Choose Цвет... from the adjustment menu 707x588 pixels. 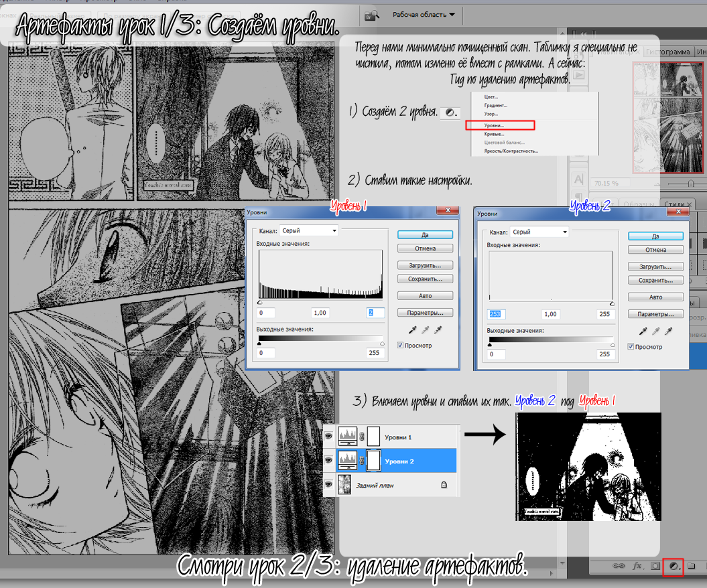(x=491, y=97)
